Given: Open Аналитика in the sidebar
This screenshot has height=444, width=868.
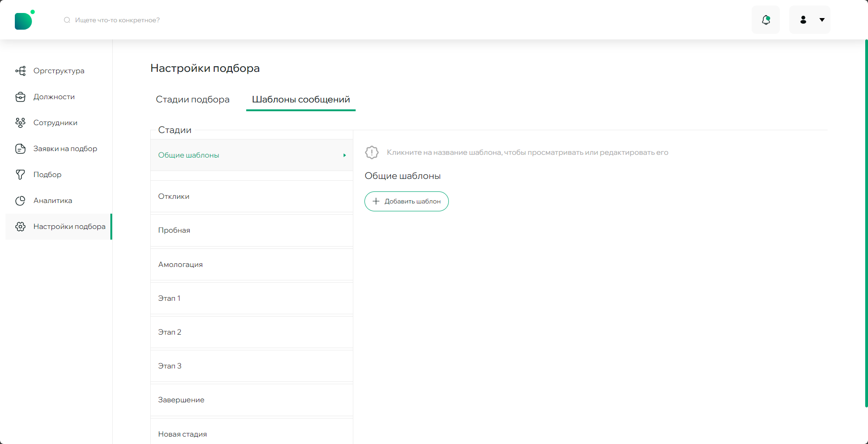Looking at the screenshot, I should [58, 201].
